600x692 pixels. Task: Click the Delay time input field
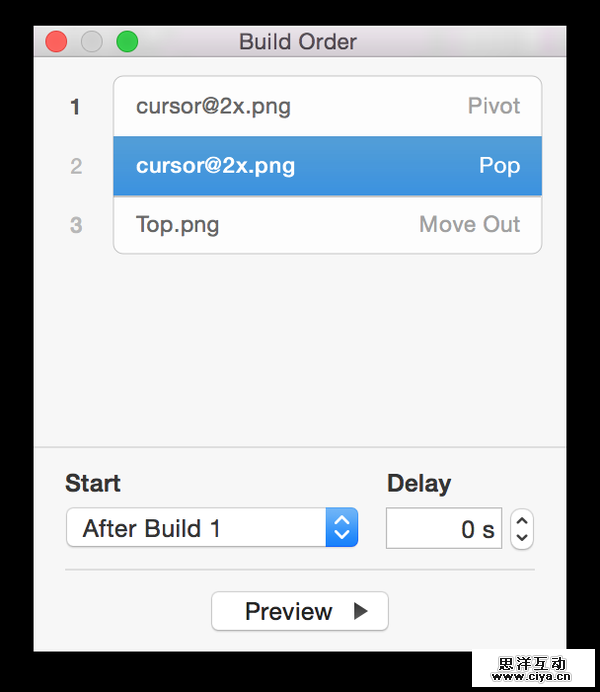click(443, 529)
